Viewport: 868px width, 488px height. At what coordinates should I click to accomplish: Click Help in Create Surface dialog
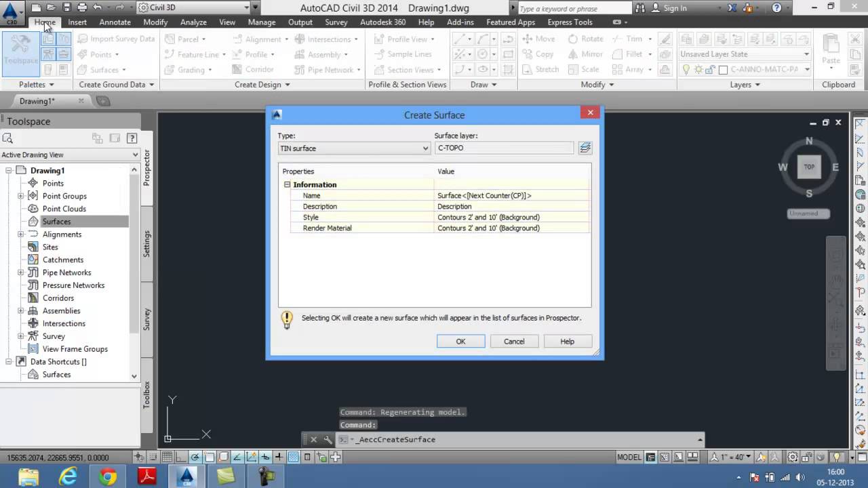point(568,342)
